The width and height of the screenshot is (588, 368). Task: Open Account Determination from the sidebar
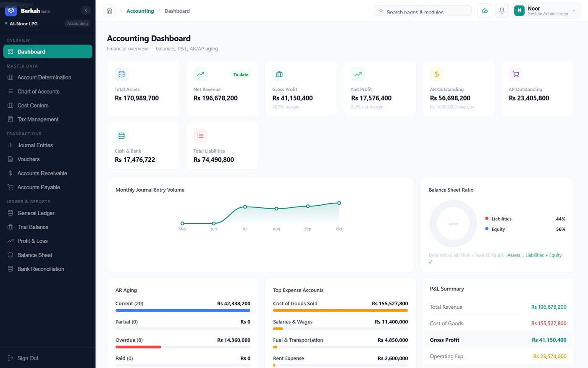(x=47, y=77)
